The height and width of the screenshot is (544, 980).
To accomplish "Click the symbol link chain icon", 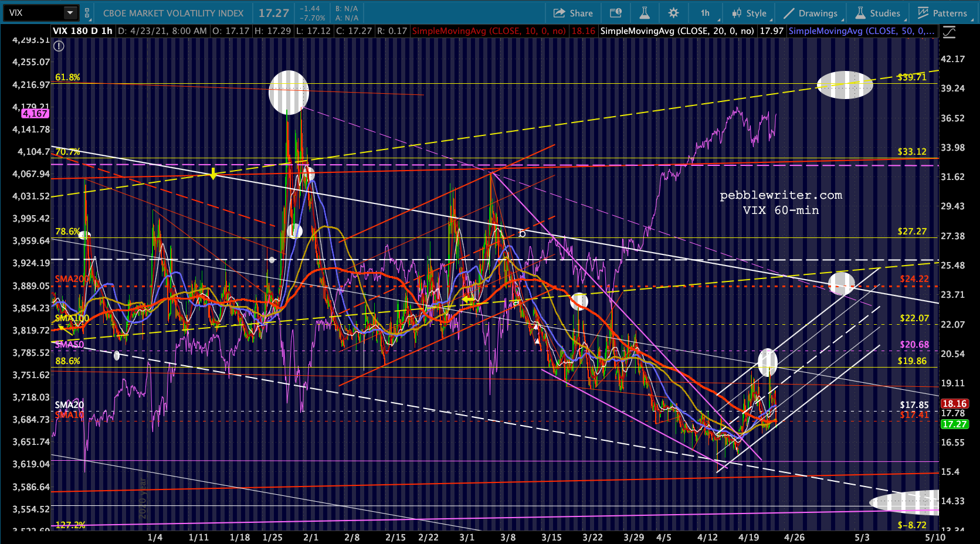I will click(x=87, y=13).
